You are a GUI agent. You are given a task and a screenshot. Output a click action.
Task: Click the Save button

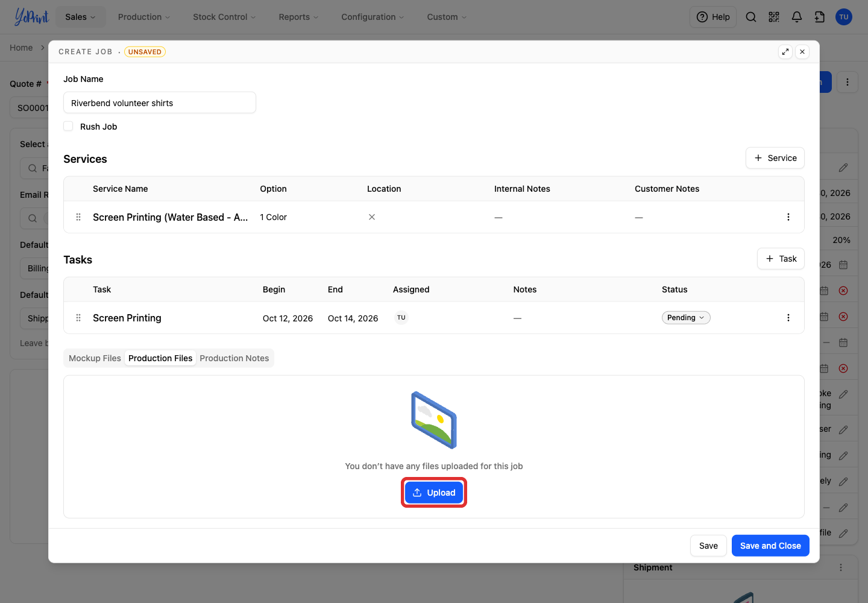click(x=708, y=546)
